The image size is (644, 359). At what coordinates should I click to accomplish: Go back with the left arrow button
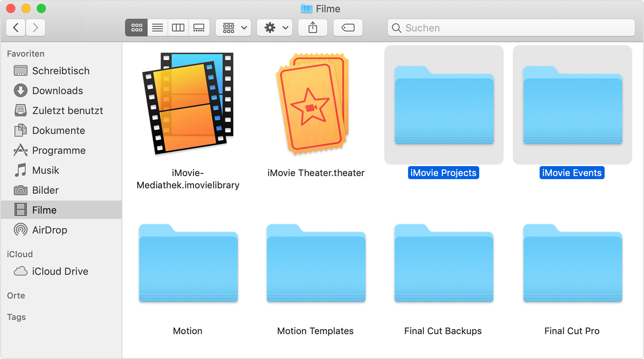[x=16, y=28]
